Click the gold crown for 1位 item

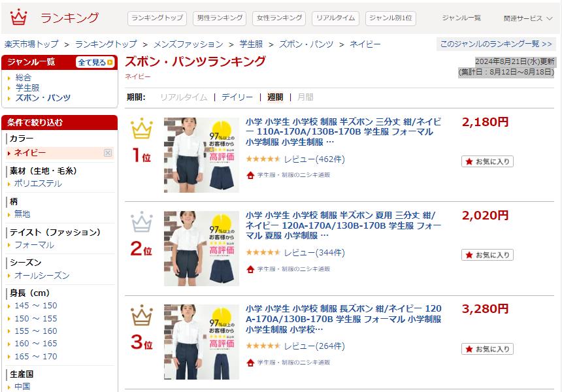142,129
